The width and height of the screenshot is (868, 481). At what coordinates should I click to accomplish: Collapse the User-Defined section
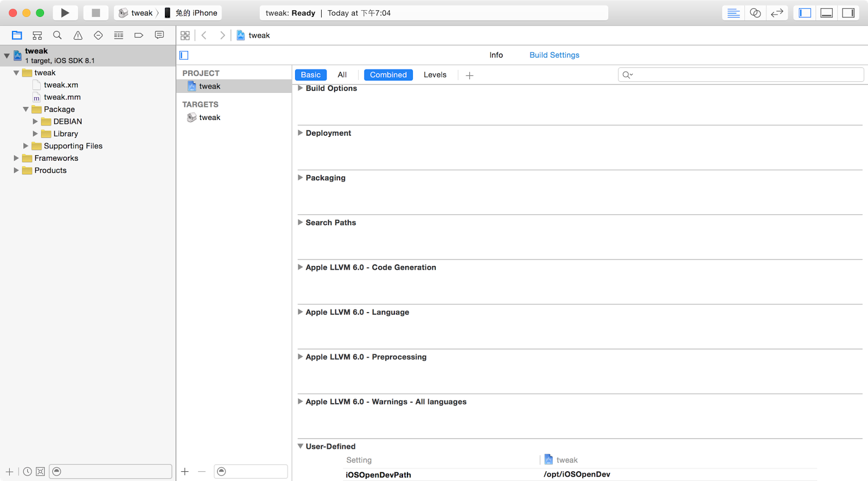click(300, 446)
